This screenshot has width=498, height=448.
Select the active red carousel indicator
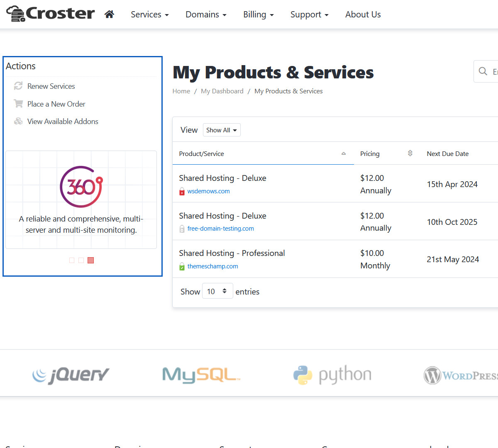pyautogui.click(x=91, y=260)
